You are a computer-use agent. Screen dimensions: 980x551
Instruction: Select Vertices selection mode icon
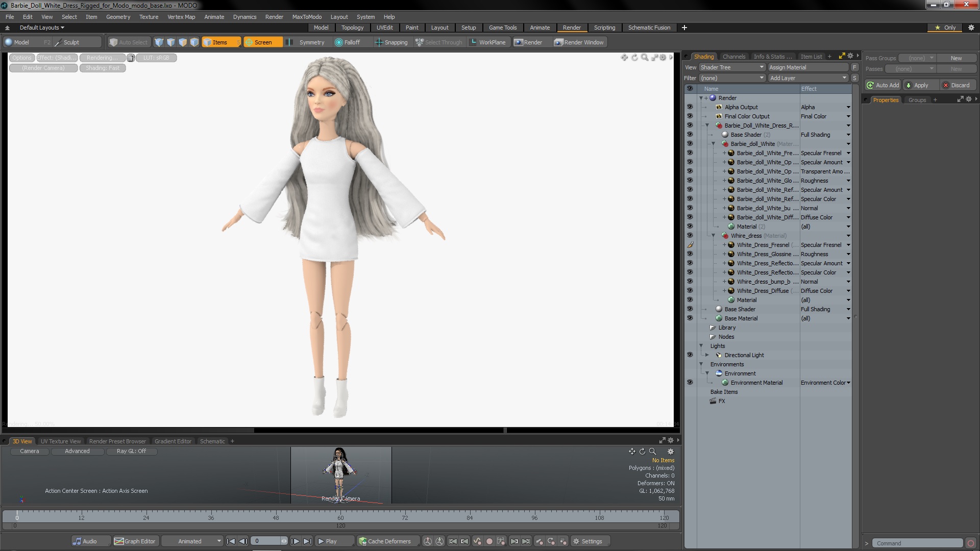(159, 42)
